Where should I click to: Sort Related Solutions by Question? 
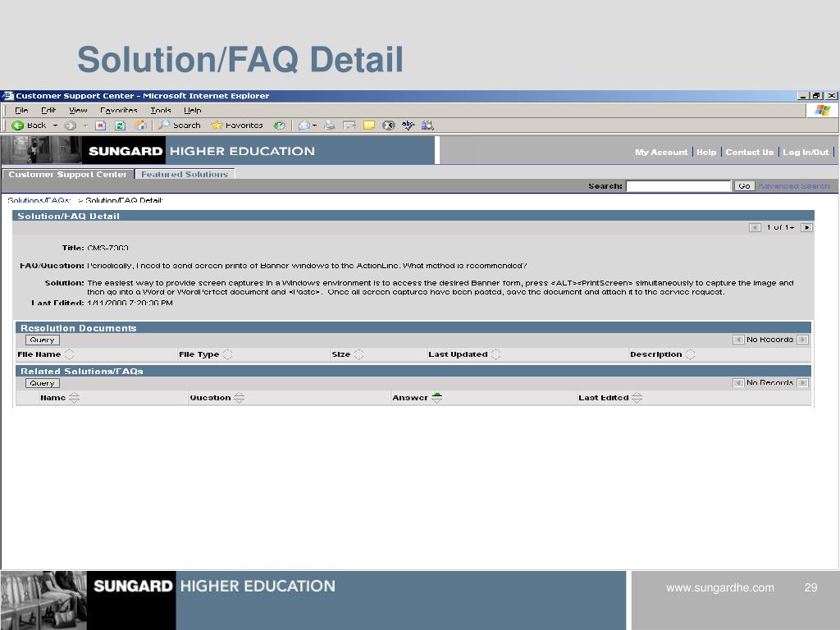(x=239, y=398)
